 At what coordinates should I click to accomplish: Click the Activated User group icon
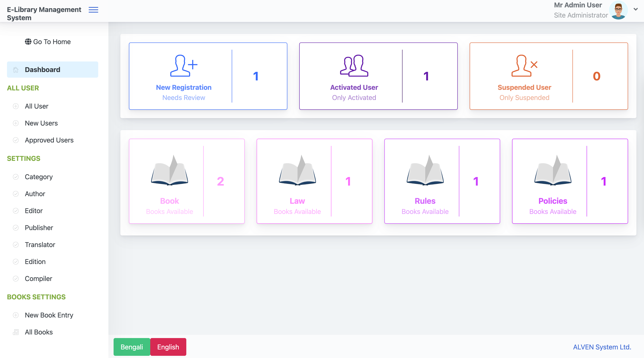354,66
